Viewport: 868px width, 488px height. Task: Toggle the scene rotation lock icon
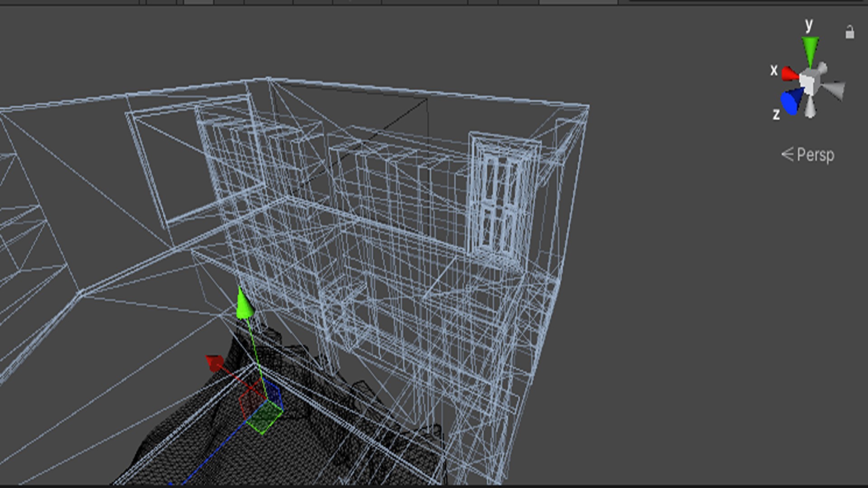coord(849,33)
